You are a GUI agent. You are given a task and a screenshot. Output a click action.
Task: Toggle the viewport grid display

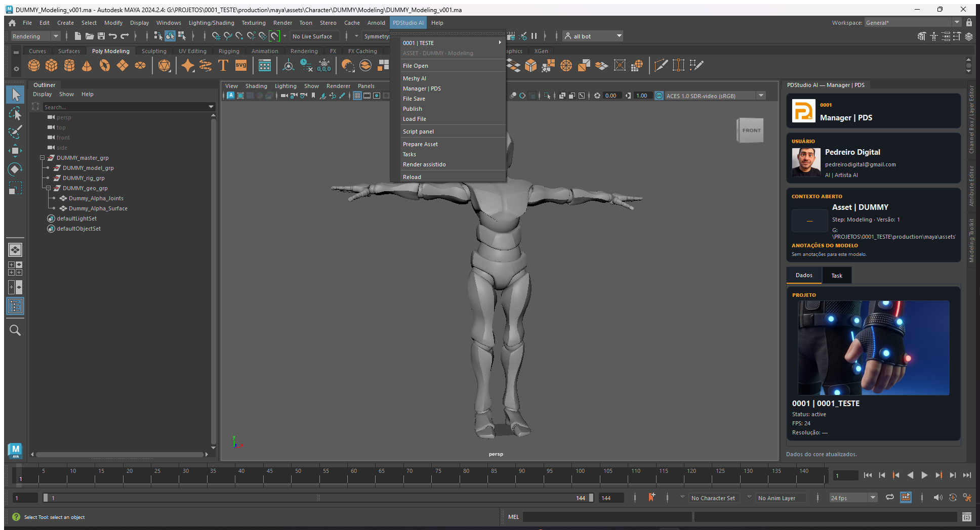click(x=357, y=96)
